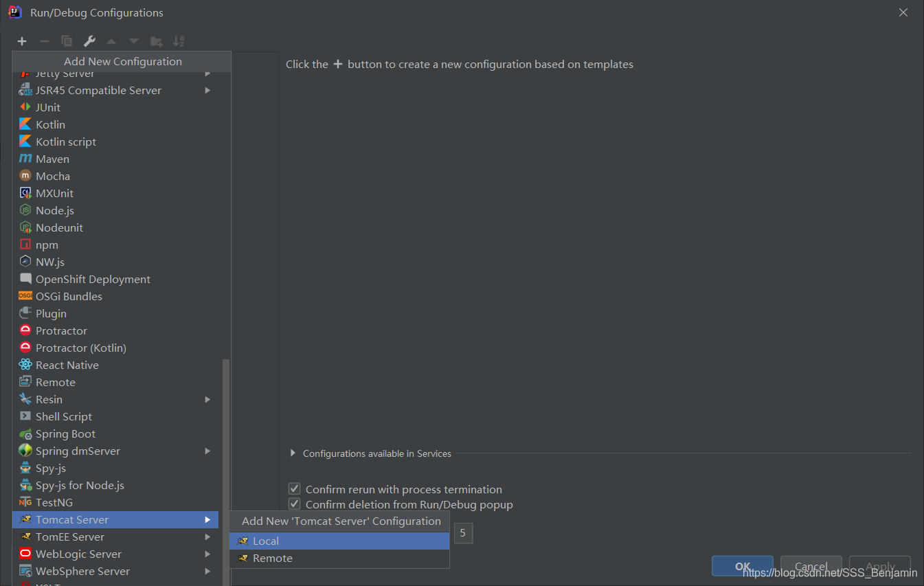
Task: Expand the Resin submenu arrow
Action: click(207, 399)
